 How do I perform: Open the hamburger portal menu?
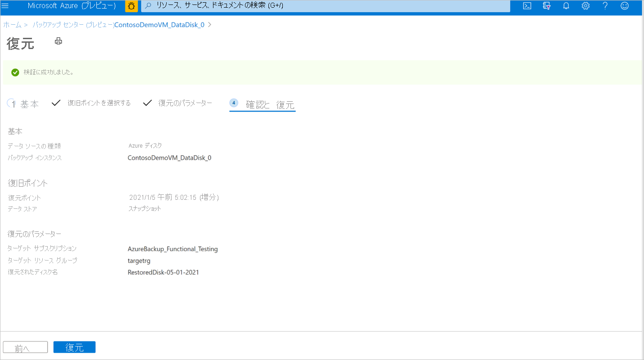5,6
